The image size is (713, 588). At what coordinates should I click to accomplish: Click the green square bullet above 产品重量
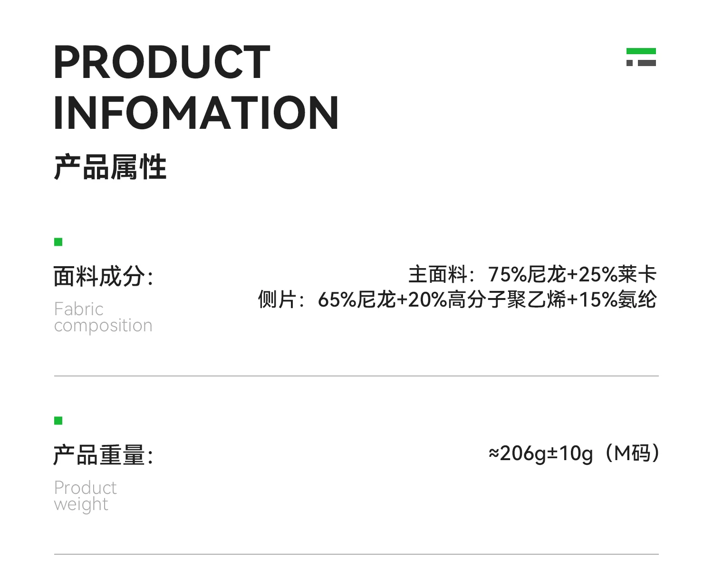click(58, 421)
